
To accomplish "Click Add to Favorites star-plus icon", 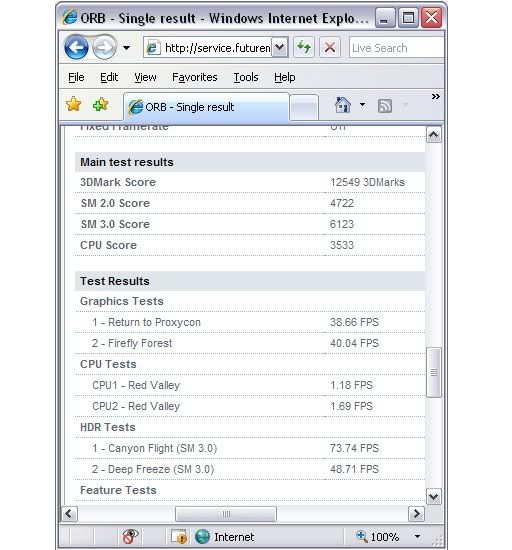I will (x=101, y=104).
